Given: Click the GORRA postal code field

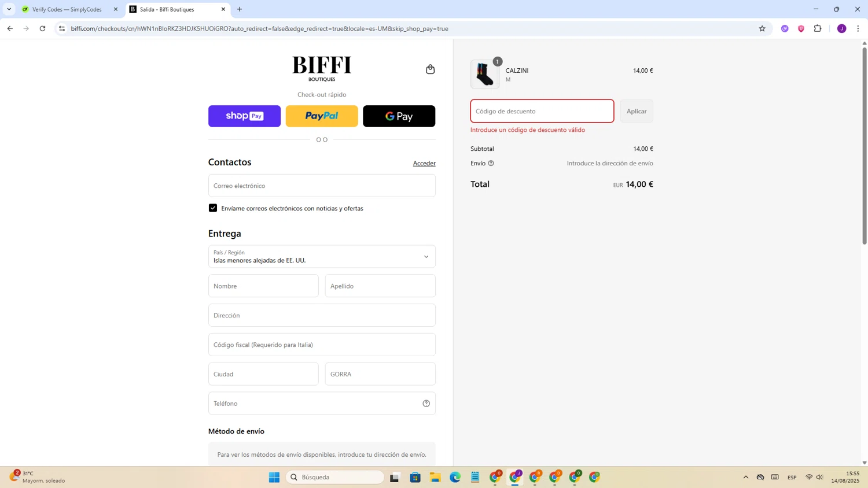Looking at the screenshot, I should (x=380, y=374).
